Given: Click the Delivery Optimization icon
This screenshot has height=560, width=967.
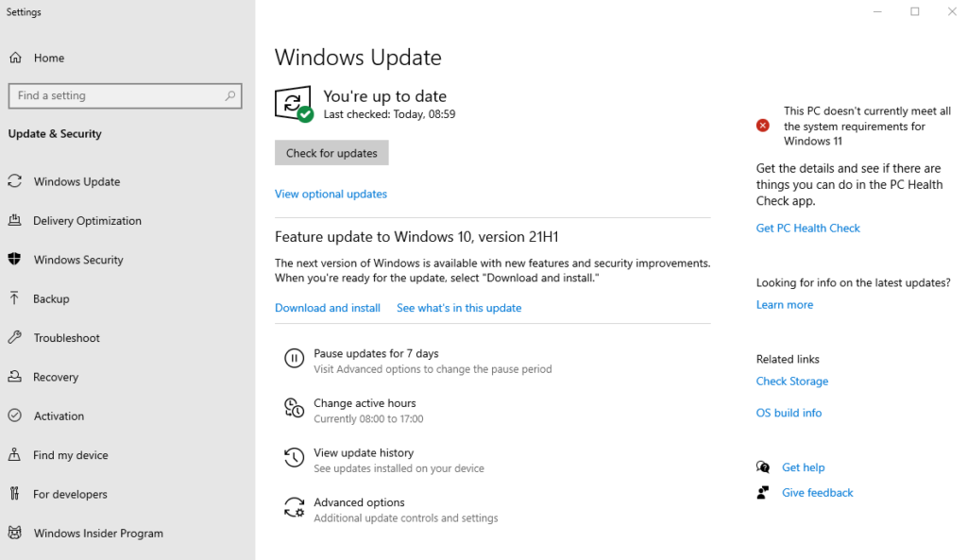Looking at the screenshot, I should click(x=15, y=220).
